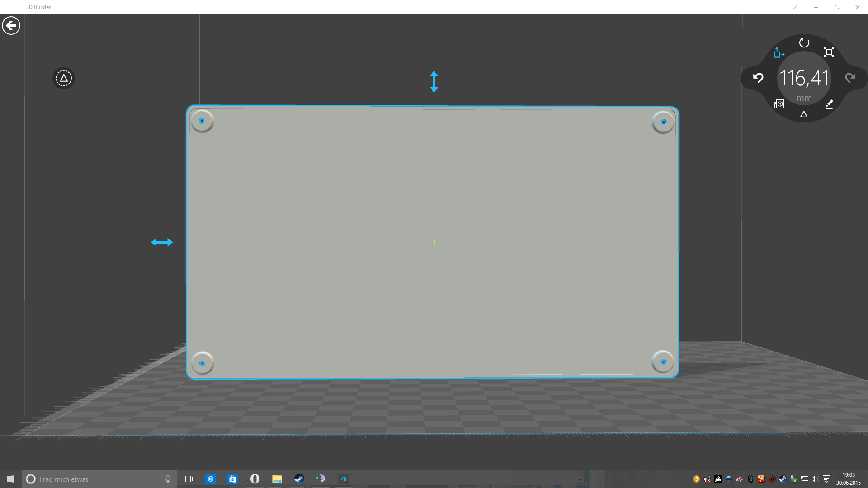868x488 pixels.
Task: Activate the Cortana microphone
Action: pos(168,479)
